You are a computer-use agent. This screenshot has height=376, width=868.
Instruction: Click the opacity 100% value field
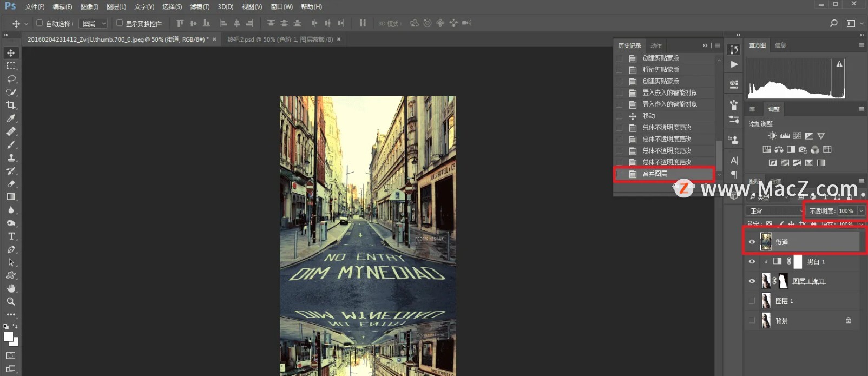846,211
